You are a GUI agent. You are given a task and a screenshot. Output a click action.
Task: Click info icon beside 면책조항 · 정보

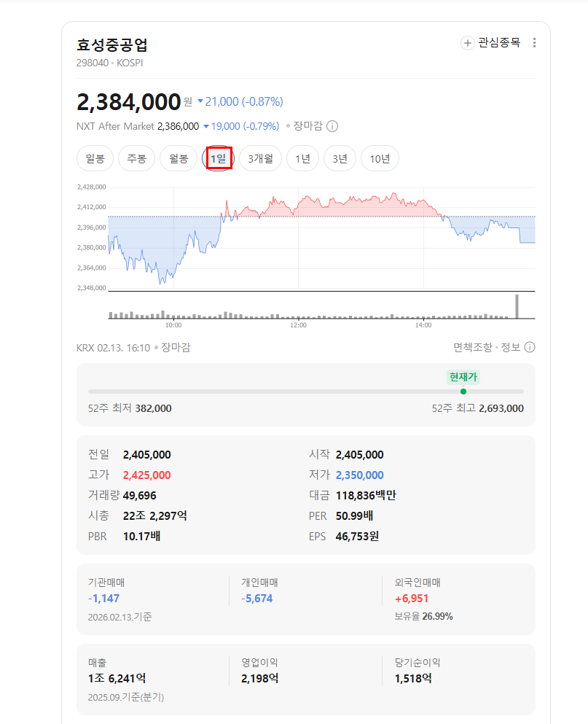click(530, 347)
